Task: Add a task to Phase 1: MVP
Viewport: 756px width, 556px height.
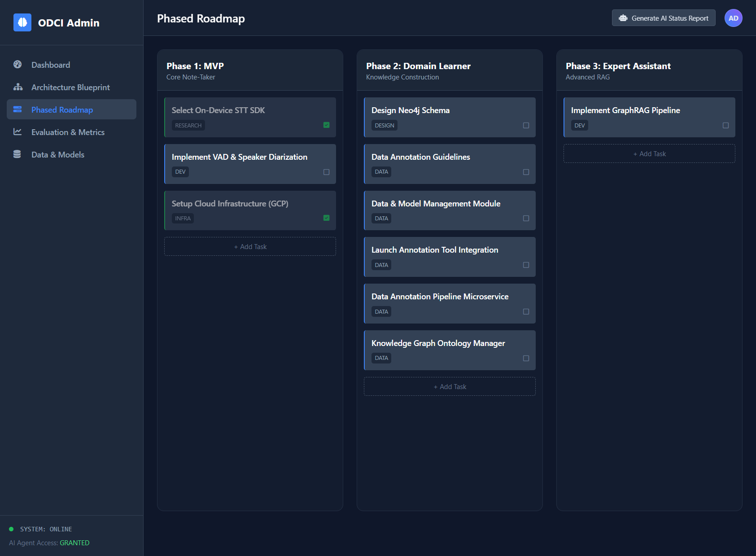Action: click(249, 246)
